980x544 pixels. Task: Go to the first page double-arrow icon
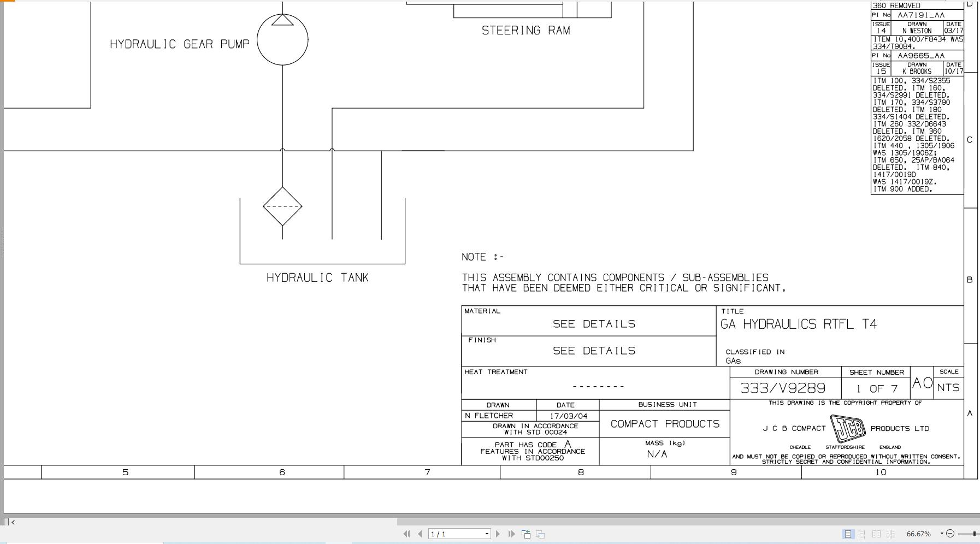coord(406,534)
